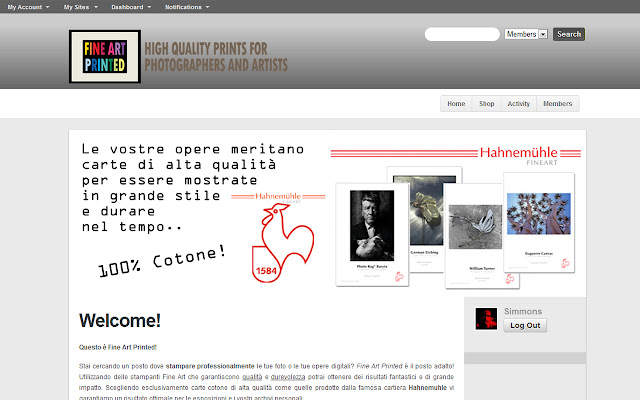Screen dimensions: 640x400
Task: Click the 'durevolezza' underlined link
Action: (x=288, y=377)
